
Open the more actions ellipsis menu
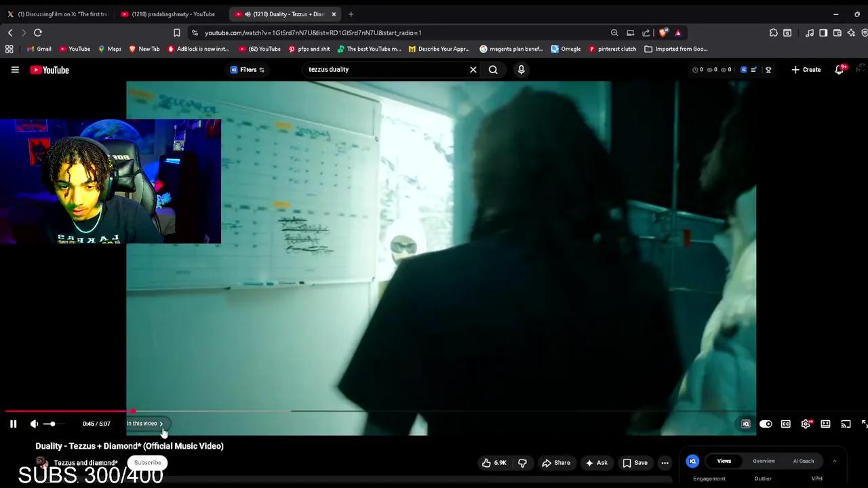pyautogui.click(x=665, y=463)
